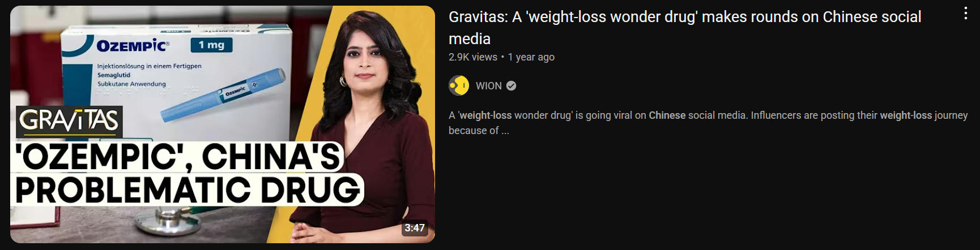
Task: Click the OZEMPIC brand name on the box
Action: pos(132,46)
